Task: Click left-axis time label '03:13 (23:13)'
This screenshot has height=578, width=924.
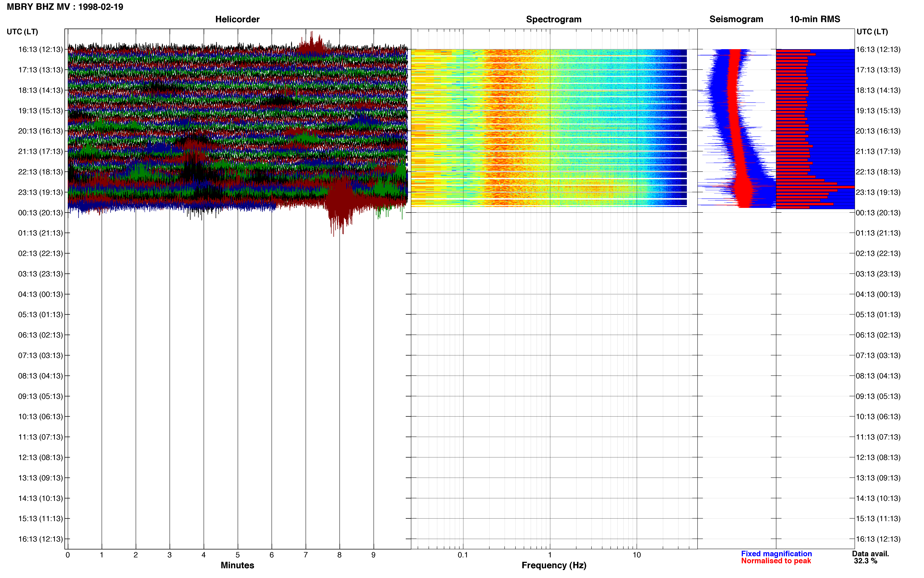Action: pos(41,274)
